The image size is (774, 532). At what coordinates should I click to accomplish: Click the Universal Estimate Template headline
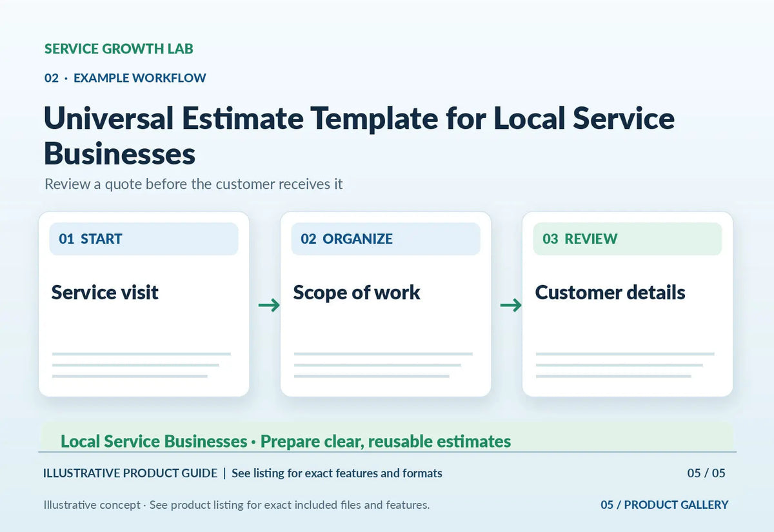(359, 136)
